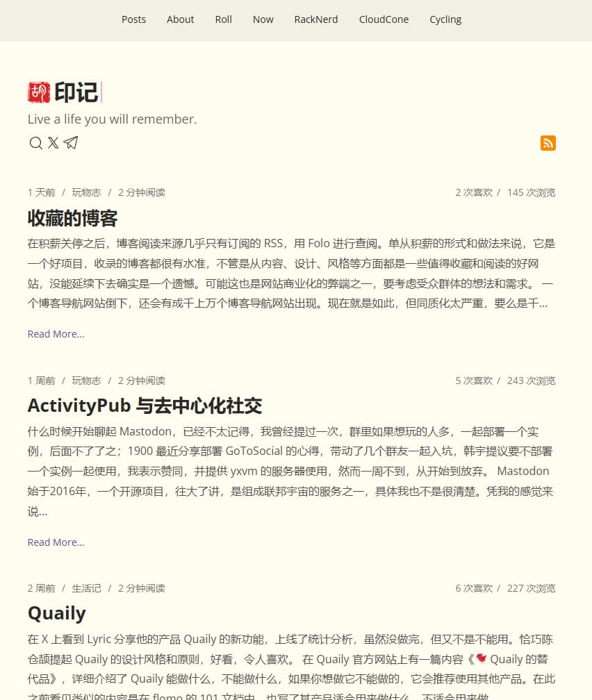This screenshot has height=700, width=592.
Task: Go to the Cycling page
Action: (x=445, y=19)
